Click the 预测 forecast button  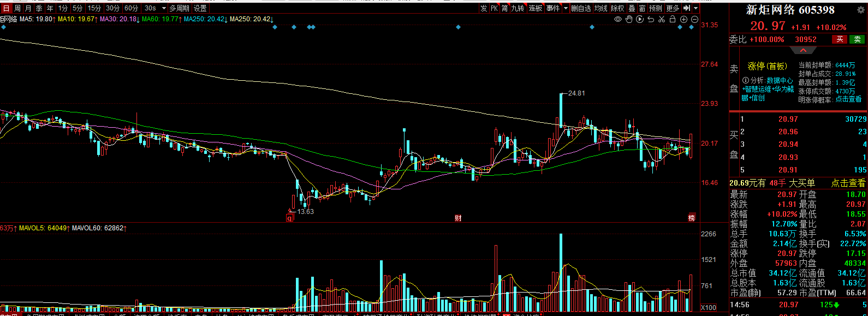coord(656,8)
